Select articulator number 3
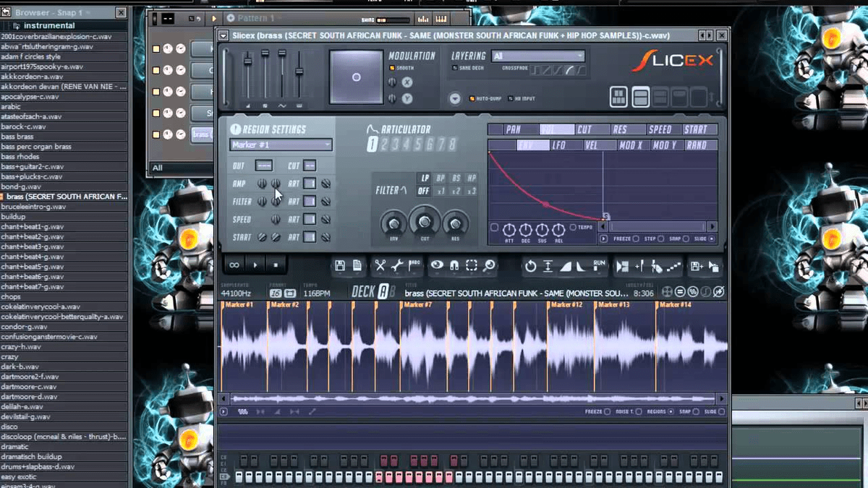The image size is (868, 488). [x=394, y=145]
